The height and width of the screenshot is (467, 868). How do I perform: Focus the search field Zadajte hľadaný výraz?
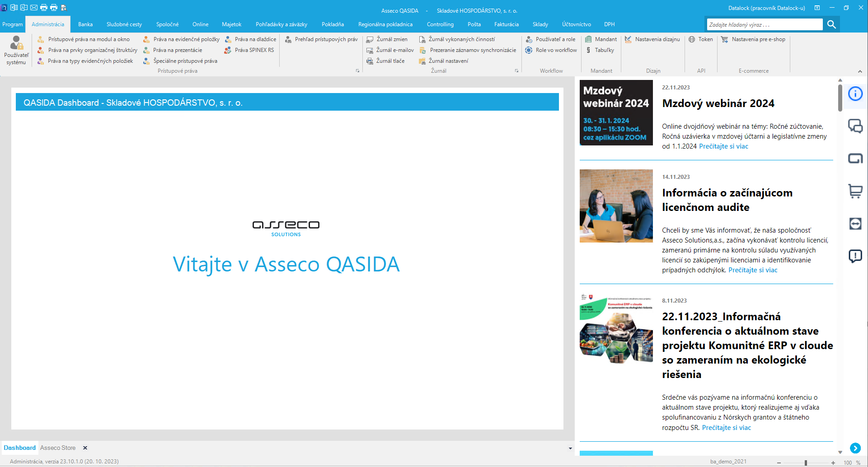coord(765,24)
